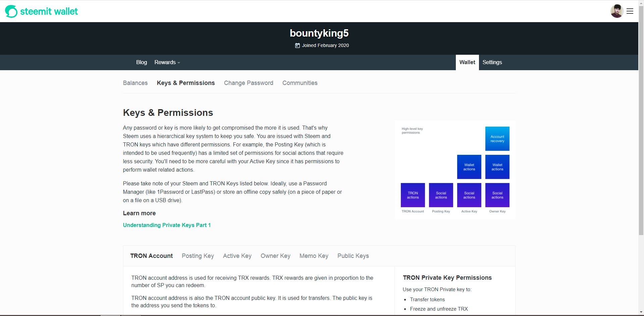Image resolution: width=644 pixels, height=316 pixels.
Task: Open the hamburger menu icon
Action: (x=630, y=11)
